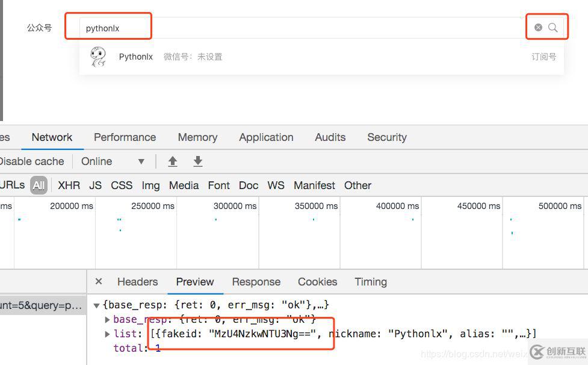Select the Pythonlx suggestion name
This screenshot has height=365, width=588.
[136, 57]
